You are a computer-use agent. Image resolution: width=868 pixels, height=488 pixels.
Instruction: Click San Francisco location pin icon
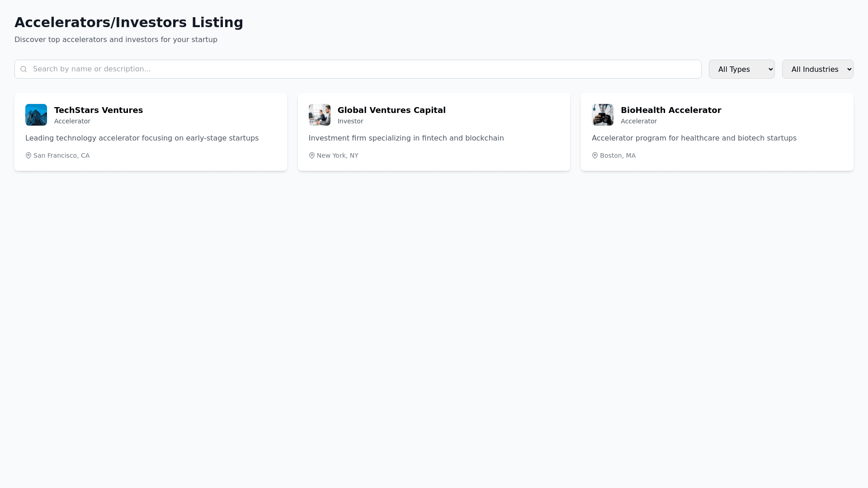28,155
